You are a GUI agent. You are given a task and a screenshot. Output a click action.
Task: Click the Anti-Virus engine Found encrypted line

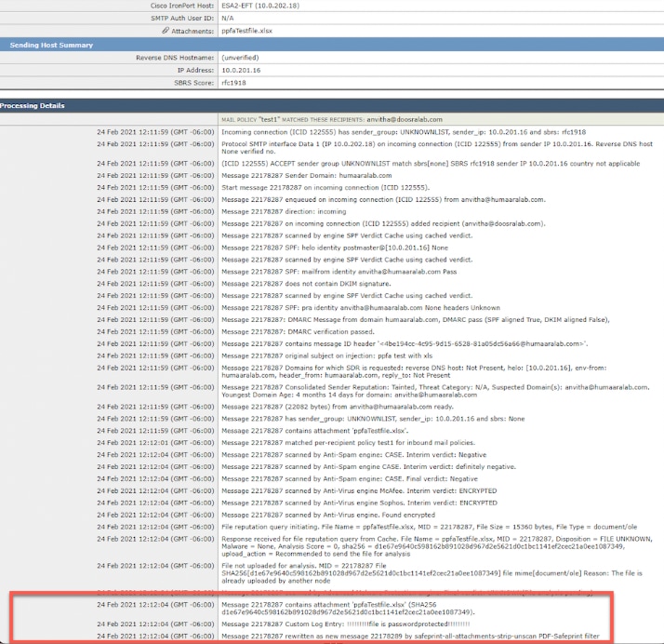click(x=328, y=516)
